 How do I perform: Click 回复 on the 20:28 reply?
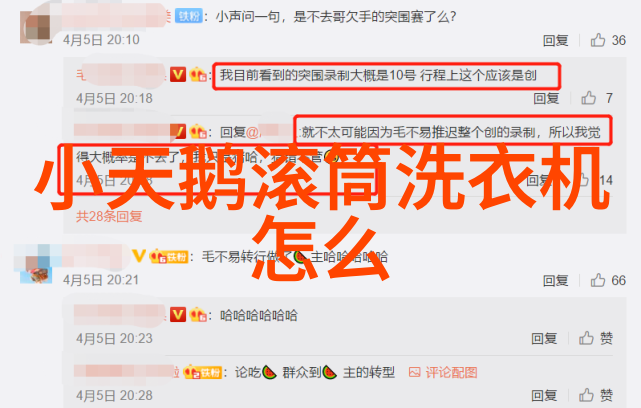pyautogui.click(x=544, y=396)
